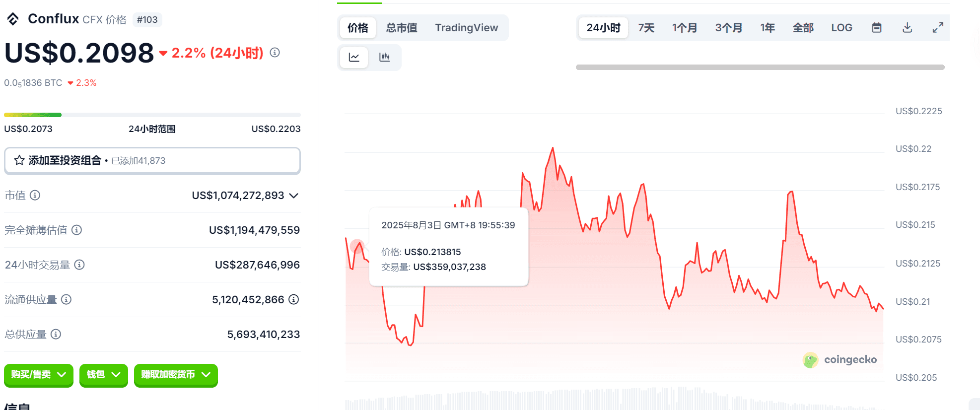Click the volume bars below the chart

coord(615,400)
